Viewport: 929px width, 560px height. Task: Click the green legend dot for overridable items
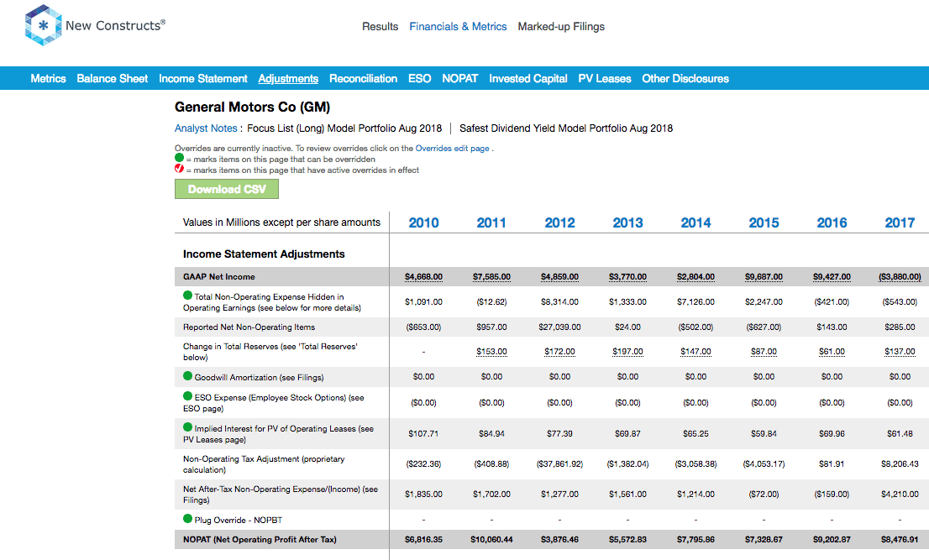pos(180,158)
